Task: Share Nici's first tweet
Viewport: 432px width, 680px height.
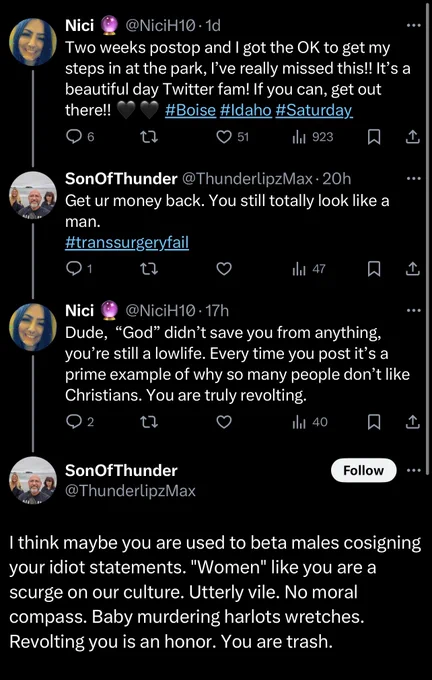Action: pos(412,137)
